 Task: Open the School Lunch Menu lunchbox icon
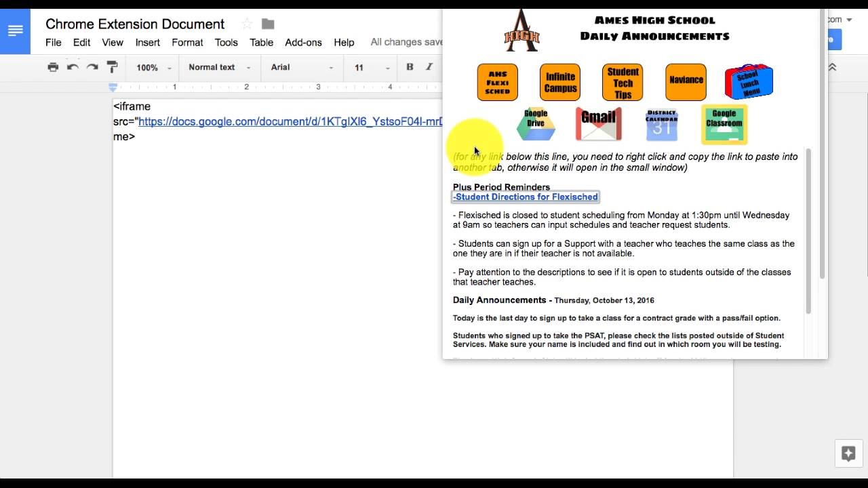pos(749,81)
